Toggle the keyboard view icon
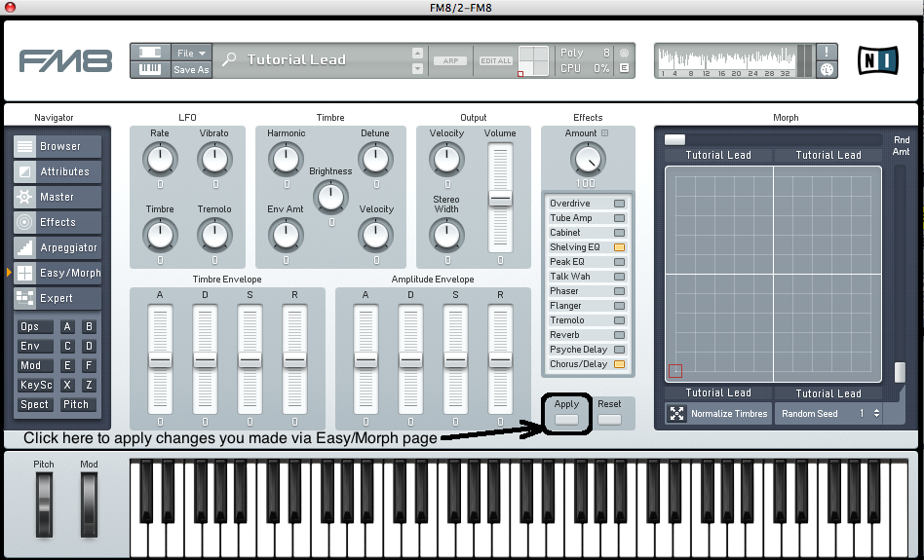The width and height of the screenshot is (924, 560). pyautogui.click(x=150, y=69)
